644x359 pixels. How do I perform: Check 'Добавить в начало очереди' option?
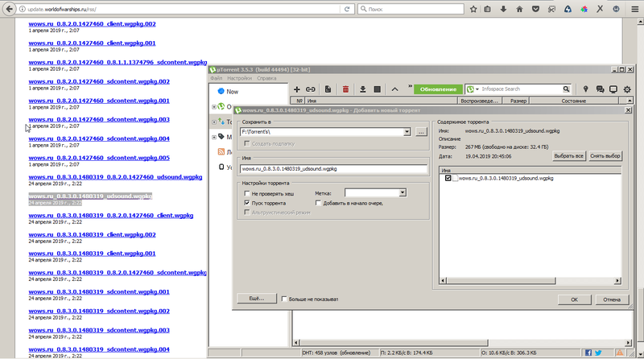tap(318, 203)
